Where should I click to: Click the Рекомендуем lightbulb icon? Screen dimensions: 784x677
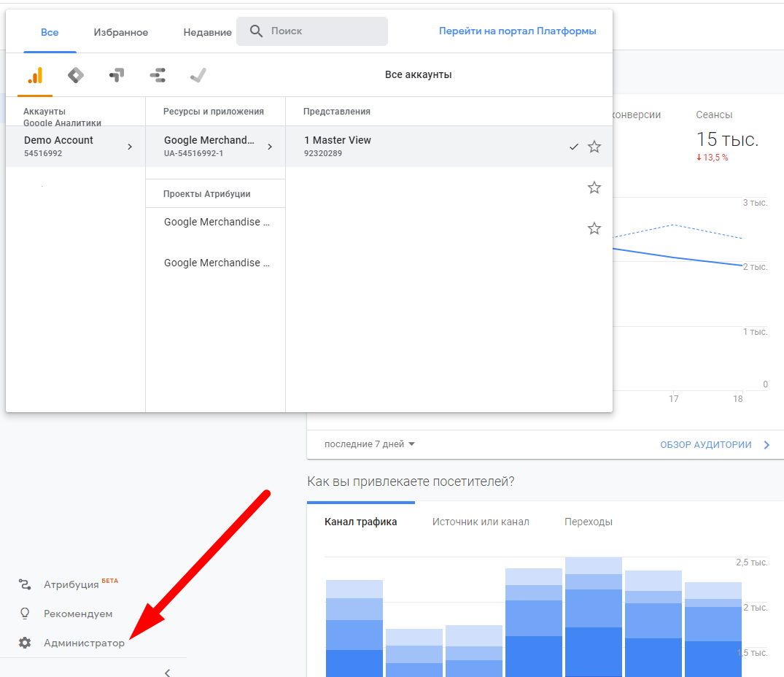click(x=25, y=614)
